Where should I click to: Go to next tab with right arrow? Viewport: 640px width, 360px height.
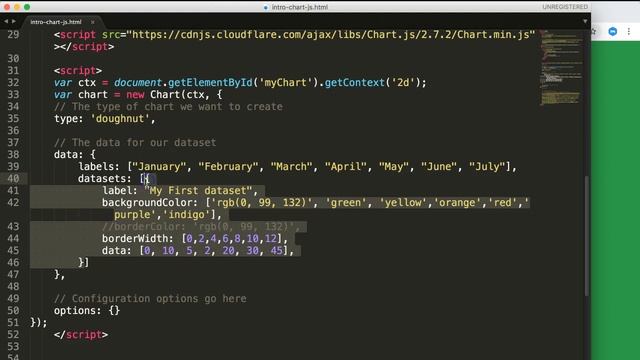[13, 21]
